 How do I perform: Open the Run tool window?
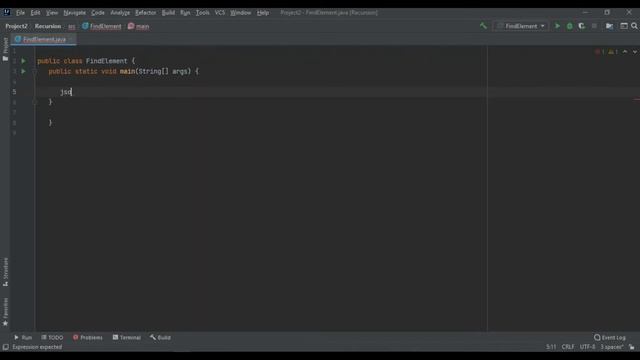click(23, 338)
